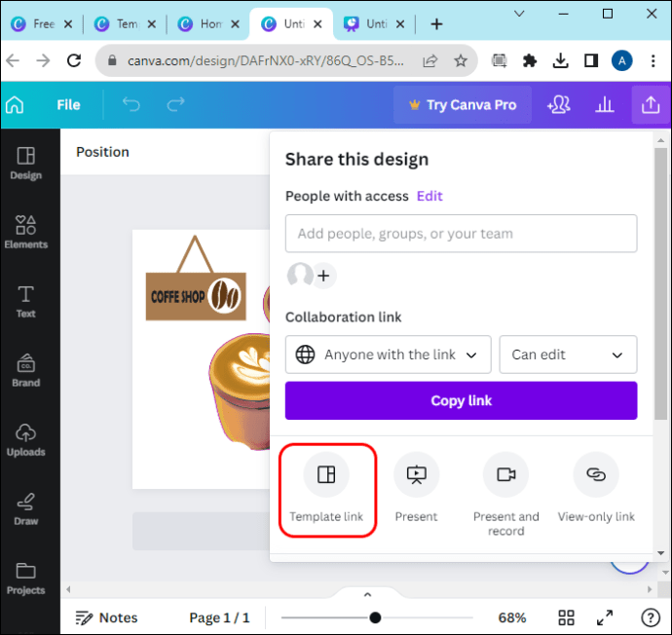The height and width of the screenshot is (635, 672).
Task: Select the View-only link option
Action: coord(596,489)
